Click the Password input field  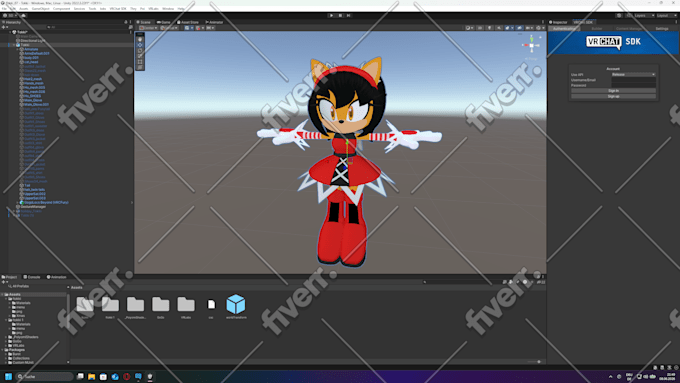pyautogui.click(x=633, y=85)
